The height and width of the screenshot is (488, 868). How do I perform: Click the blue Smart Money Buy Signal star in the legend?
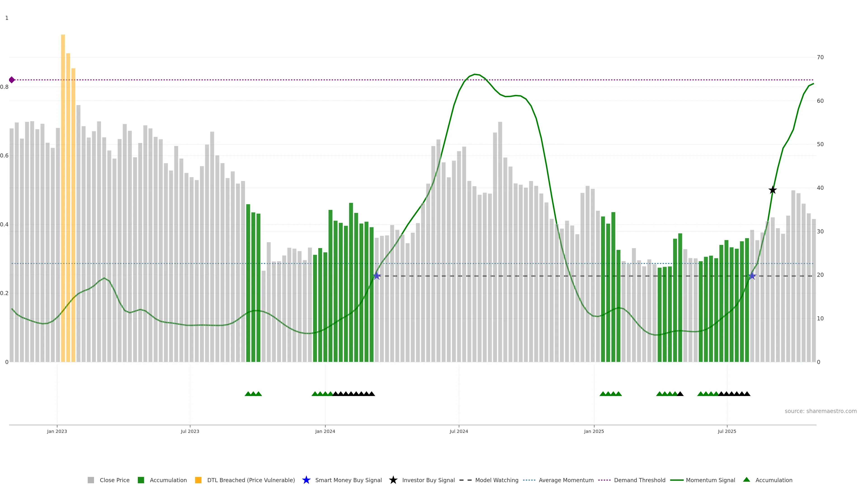click(x=306, y=480)
